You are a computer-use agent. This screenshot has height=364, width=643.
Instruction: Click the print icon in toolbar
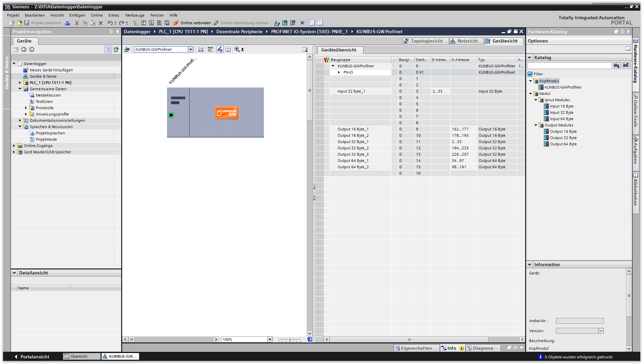[67, 23]
